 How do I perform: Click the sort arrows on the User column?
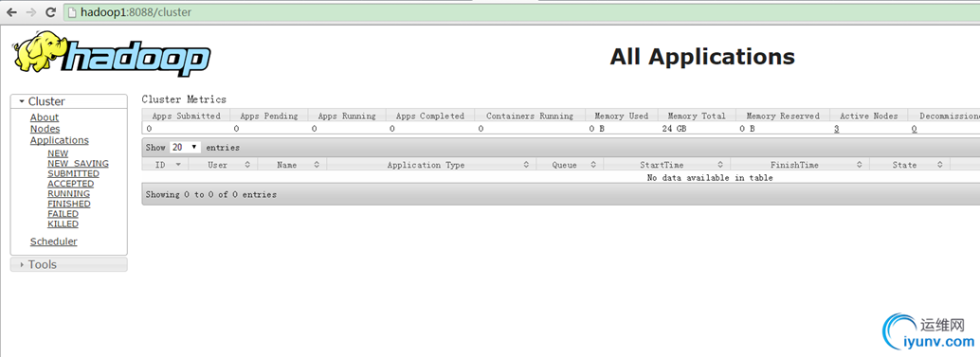pos(246,165)
